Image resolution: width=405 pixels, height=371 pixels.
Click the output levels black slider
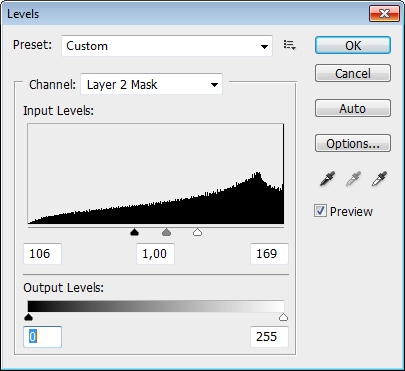point(29,317)
